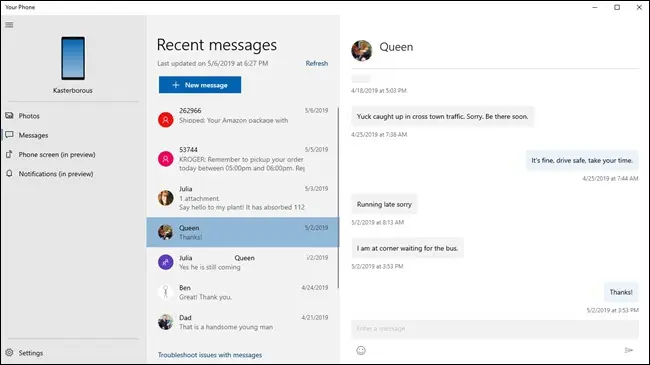This screenshot has height=365, width=650.
Task: Click the send message arrow icon
Action: pos(629,350)
